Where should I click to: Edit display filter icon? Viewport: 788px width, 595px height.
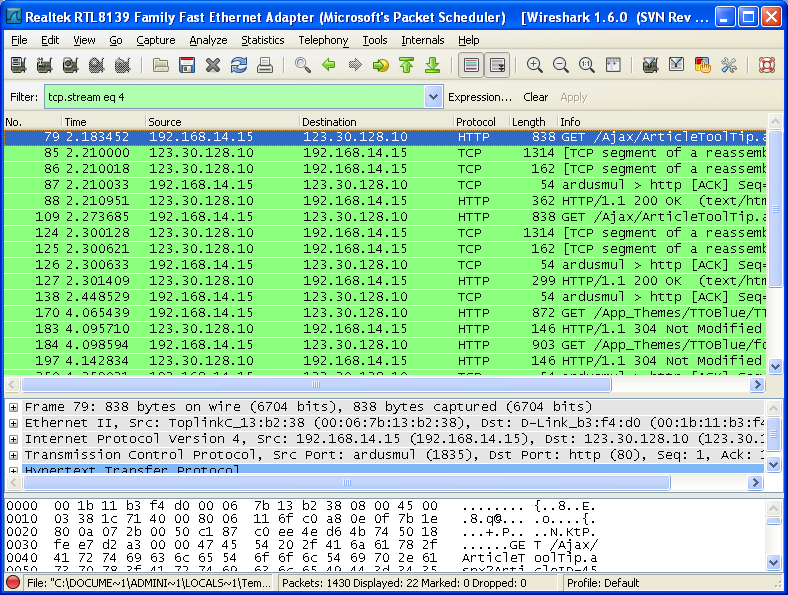(676, 65)
